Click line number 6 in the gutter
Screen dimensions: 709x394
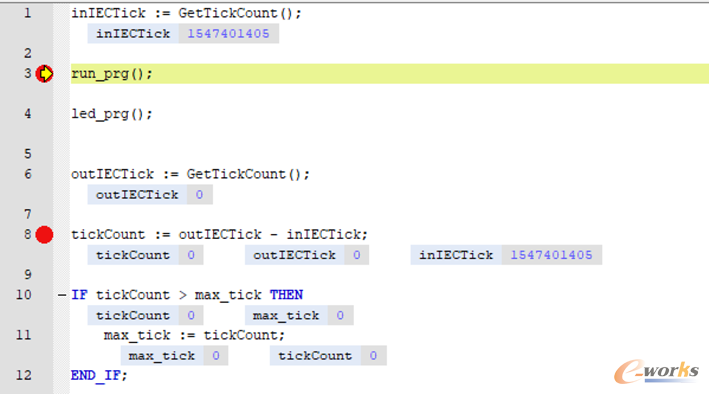(x=28, y=174)
